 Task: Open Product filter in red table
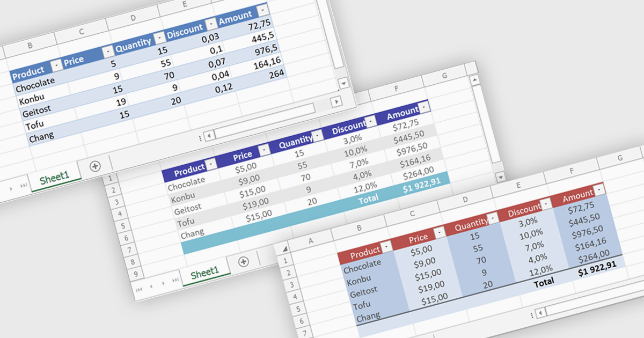386,248
